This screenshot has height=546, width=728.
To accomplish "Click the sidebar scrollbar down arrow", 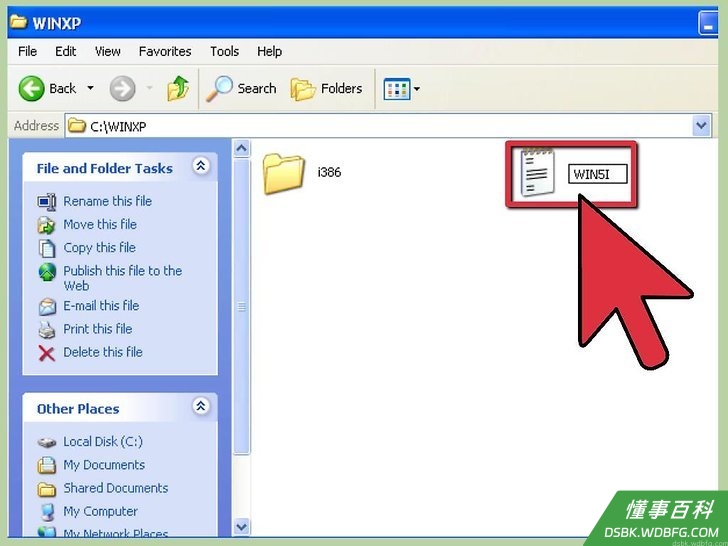I will 241,526.
